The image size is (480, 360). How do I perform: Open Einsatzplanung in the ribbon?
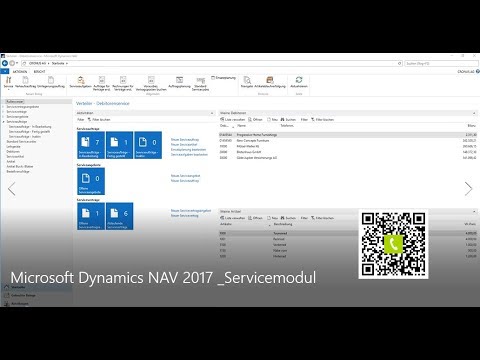(x=223, y=78)
